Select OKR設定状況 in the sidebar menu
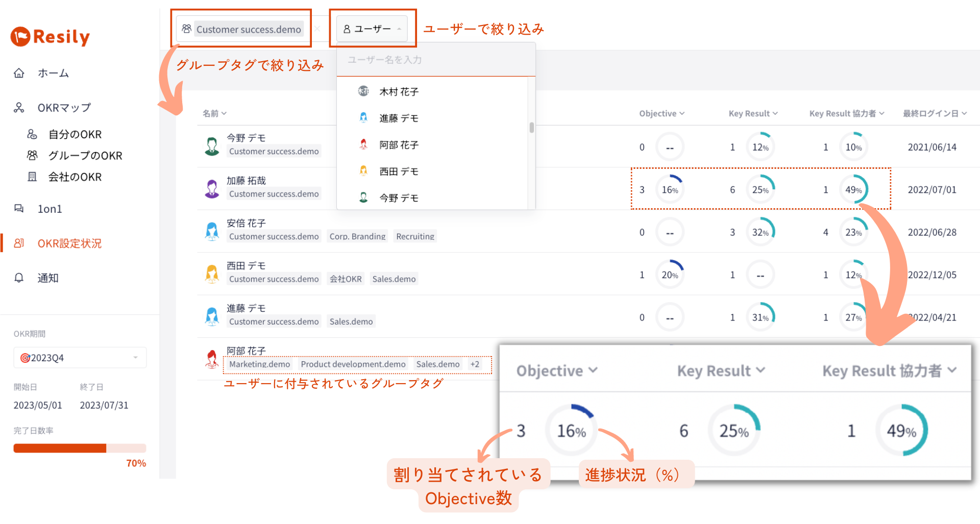This screenshot has height=524, width=980. click(69, 243)
